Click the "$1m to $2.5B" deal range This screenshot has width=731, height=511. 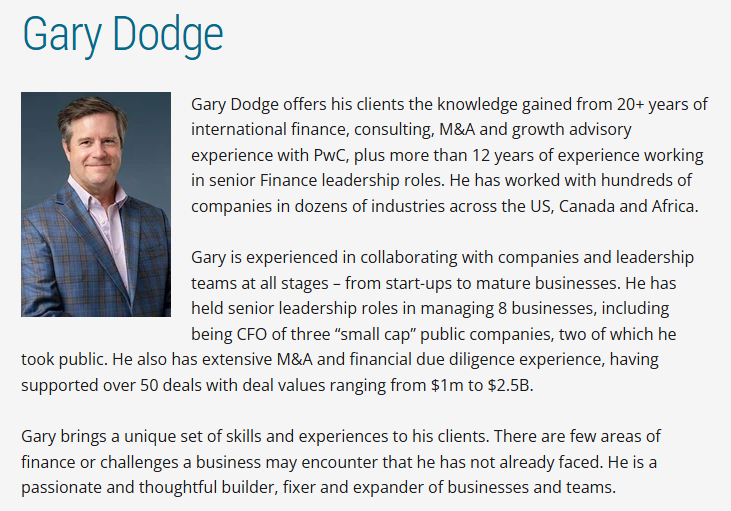click(483, 383)
